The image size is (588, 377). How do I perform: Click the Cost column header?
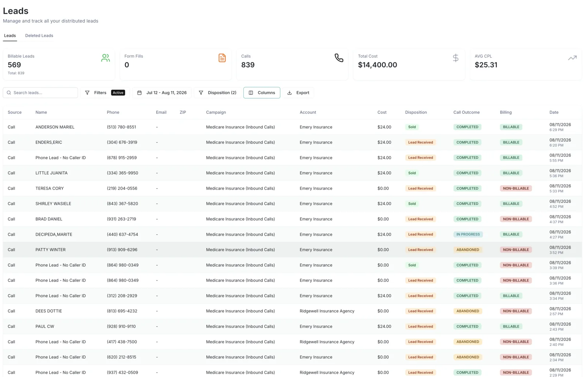[382, 112]
